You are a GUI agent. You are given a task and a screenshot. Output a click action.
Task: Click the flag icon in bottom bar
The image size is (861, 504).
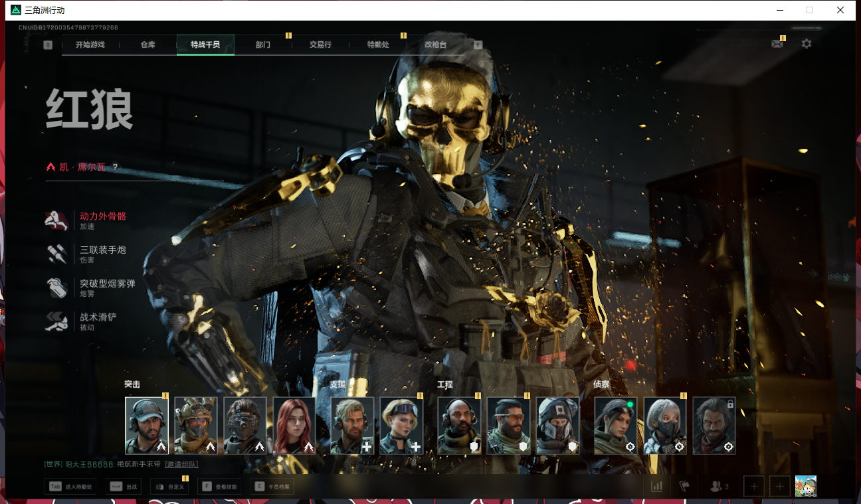[x=684, y=486]
